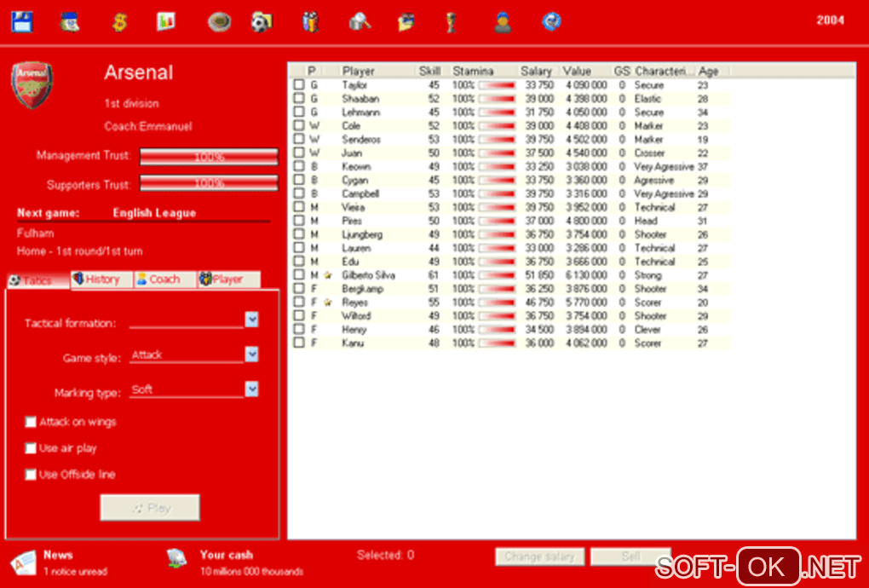Open the Coach tab
Viewport: 869px width, 588px height.
click(x=164, y=280)
